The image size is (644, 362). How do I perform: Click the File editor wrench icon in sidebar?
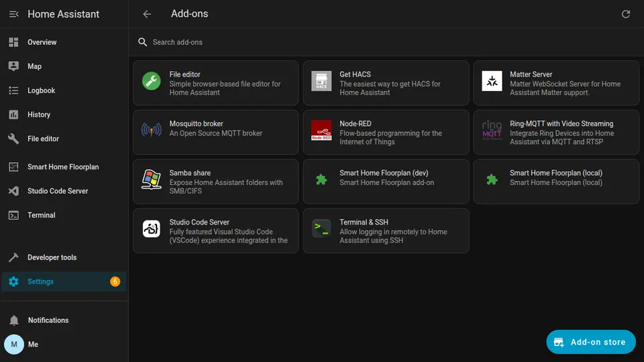13,139
